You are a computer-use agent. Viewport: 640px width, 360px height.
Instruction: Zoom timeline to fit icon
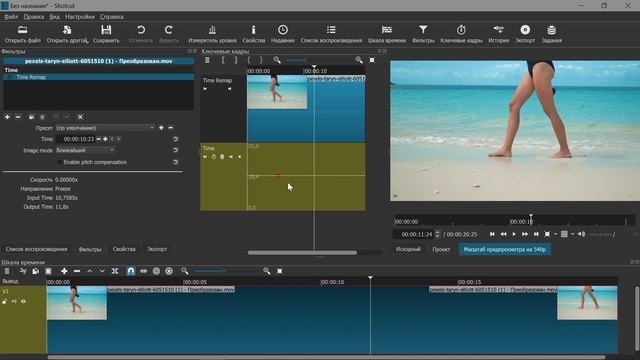[280, 271]
